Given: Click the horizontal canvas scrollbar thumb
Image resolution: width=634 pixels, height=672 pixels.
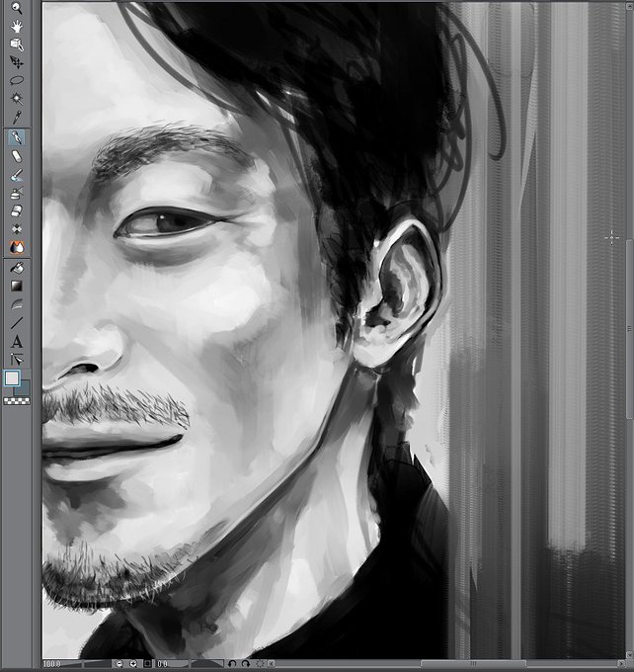Looking at the screenshot, I should (x=473, y=664).
